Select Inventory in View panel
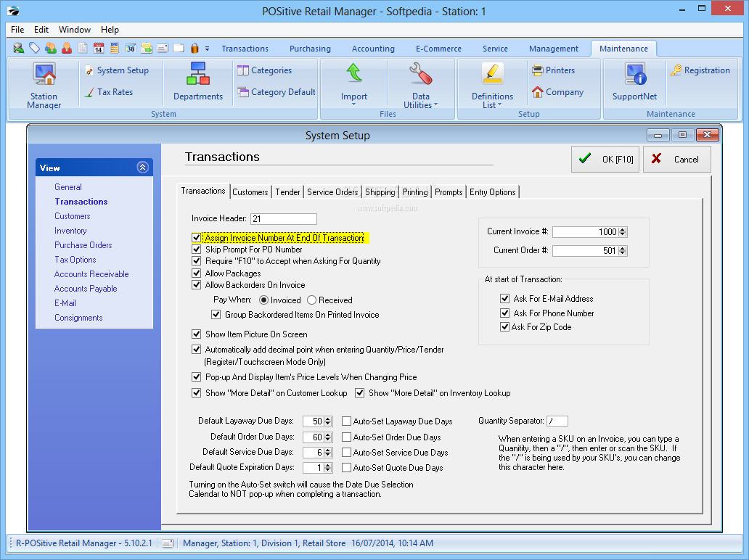 70,231
